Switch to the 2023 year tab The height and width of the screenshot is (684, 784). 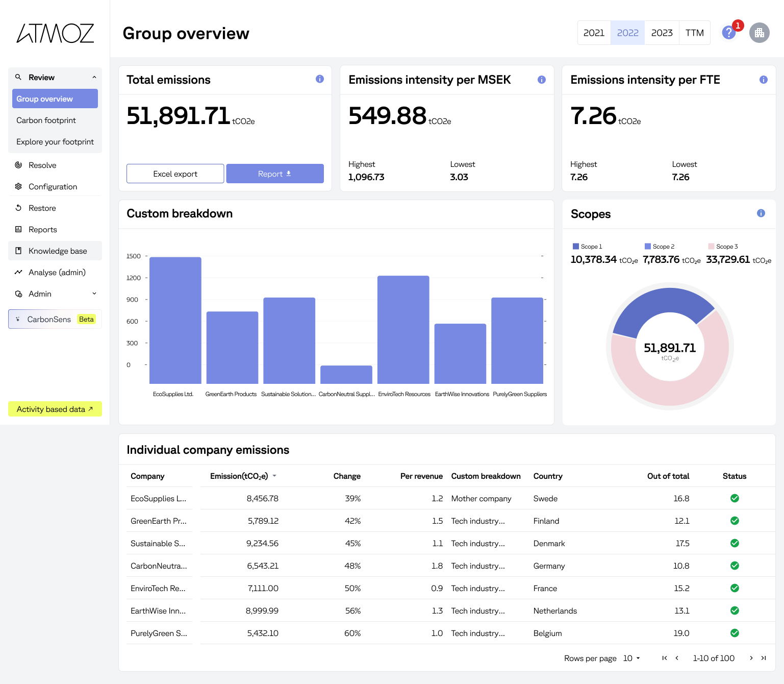(x=662, y=33)
